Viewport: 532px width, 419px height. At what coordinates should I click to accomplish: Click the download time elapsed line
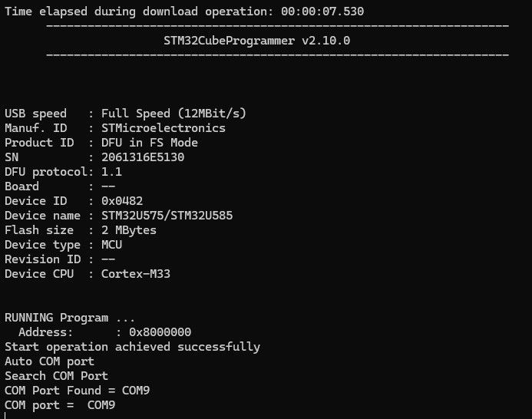[x=184, y=12]
